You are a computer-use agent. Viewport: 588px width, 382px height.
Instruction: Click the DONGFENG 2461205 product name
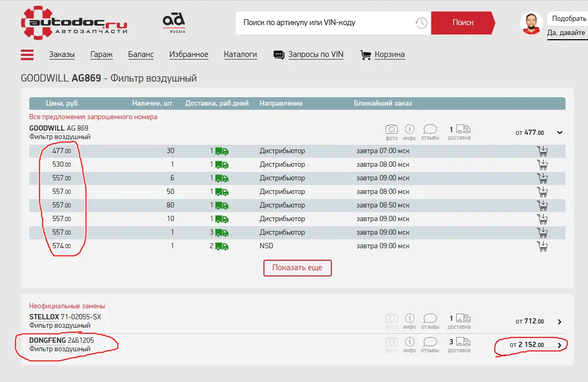pos(62,340)
